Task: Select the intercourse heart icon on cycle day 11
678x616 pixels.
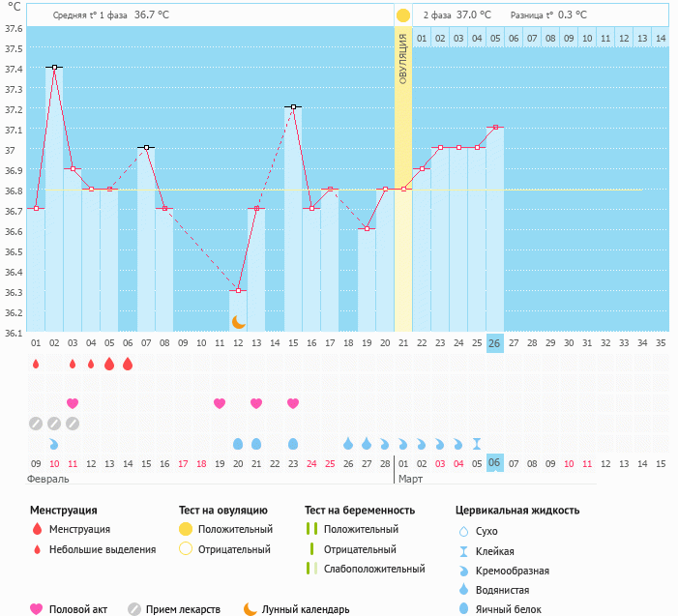Action: (220, 403)
